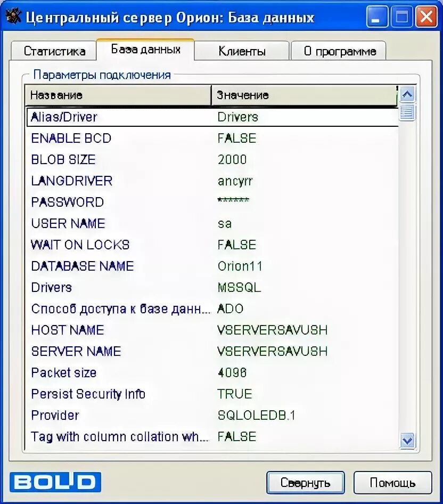Select the Persist Security Info row

[x=212, y=394]
